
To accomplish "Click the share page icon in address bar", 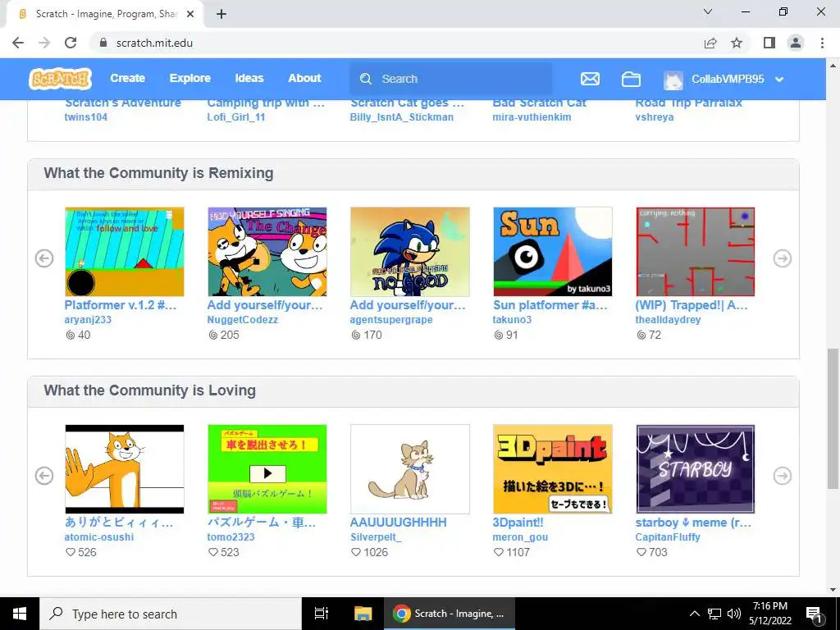I will point(710,43).
